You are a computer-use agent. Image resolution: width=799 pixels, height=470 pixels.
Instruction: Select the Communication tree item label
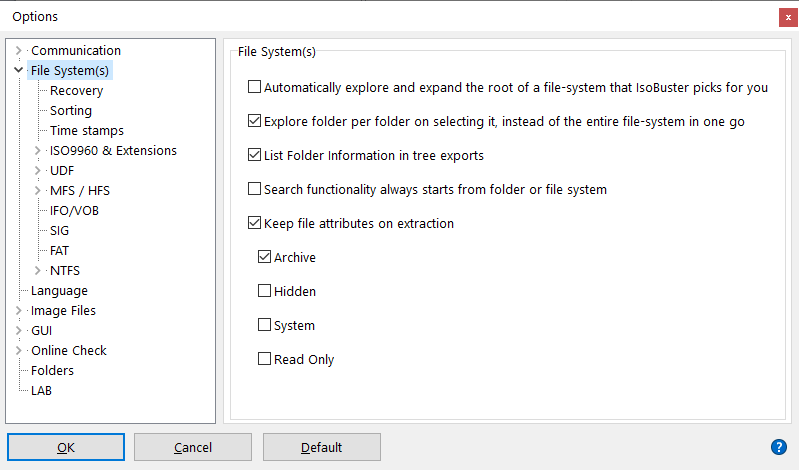tap(76, 50)
